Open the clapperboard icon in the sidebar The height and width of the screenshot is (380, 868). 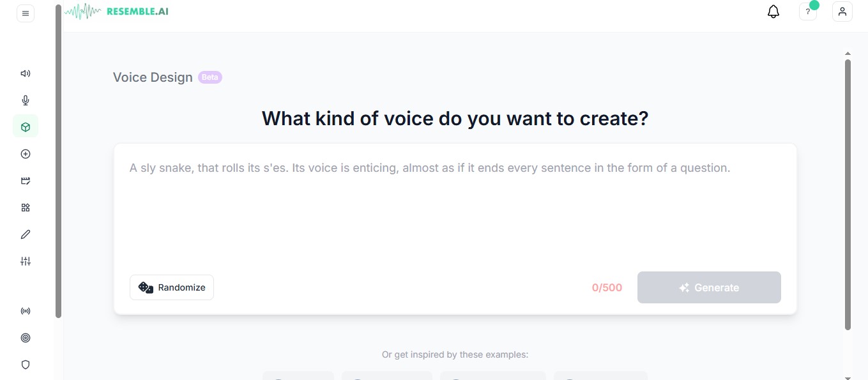[x=26, y=181]
